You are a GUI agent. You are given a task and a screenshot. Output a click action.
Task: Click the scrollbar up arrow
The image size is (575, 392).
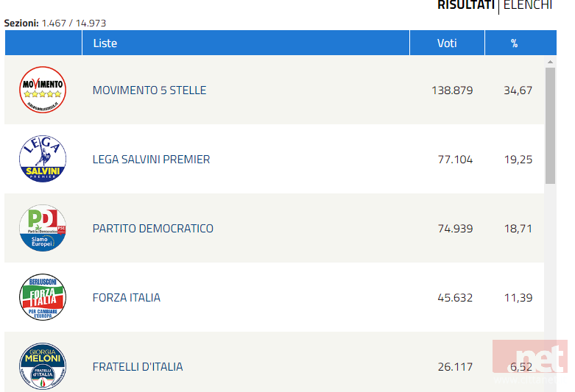[550, 62]
